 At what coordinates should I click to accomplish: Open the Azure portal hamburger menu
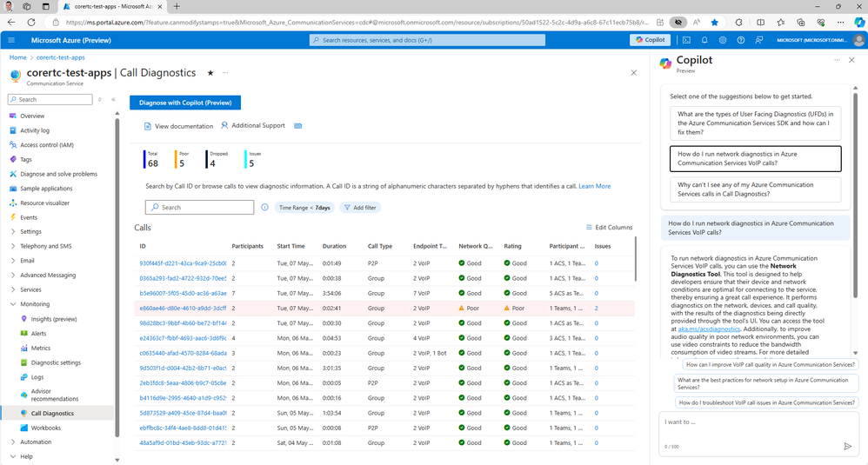coord(11,40)
